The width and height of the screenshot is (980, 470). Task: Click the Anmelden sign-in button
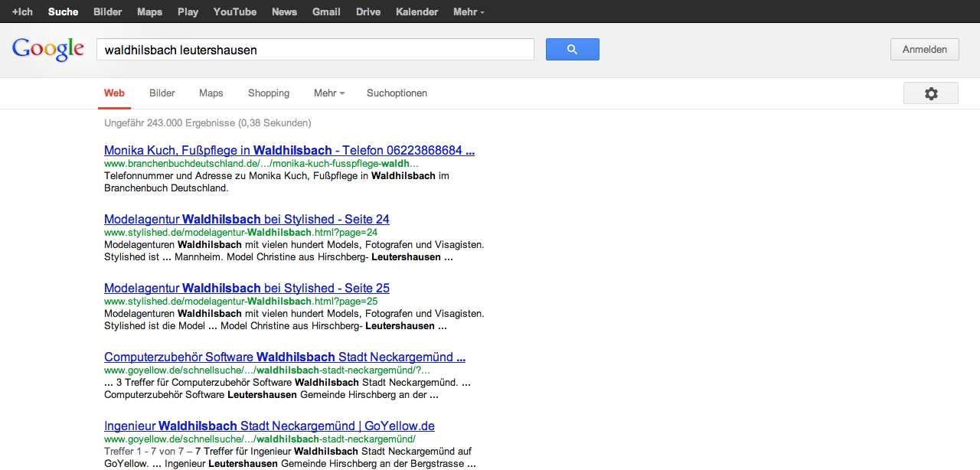924,50
